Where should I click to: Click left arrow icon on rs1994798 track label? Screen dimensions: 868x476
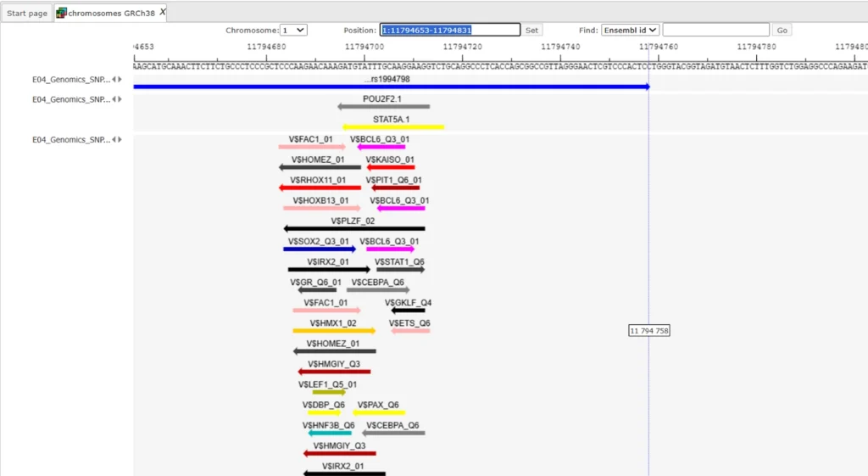[114, 79]
